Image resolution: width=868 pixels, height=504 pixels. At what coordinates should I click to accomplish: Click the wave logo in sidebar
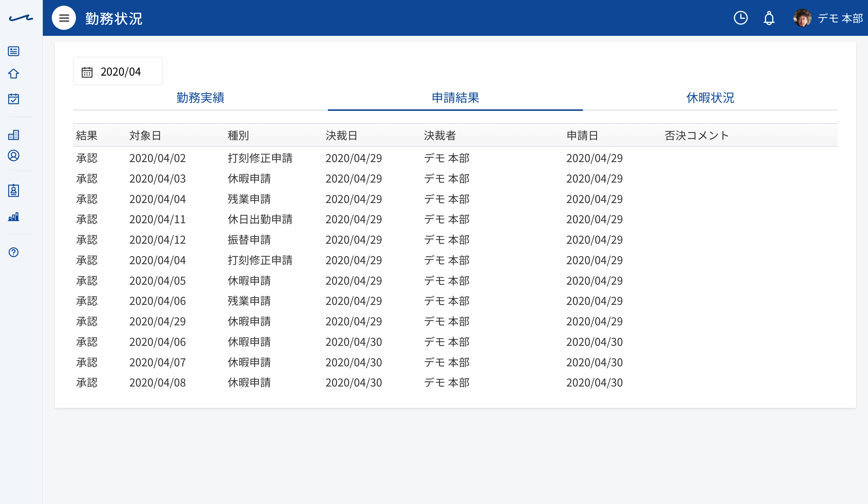21,18
